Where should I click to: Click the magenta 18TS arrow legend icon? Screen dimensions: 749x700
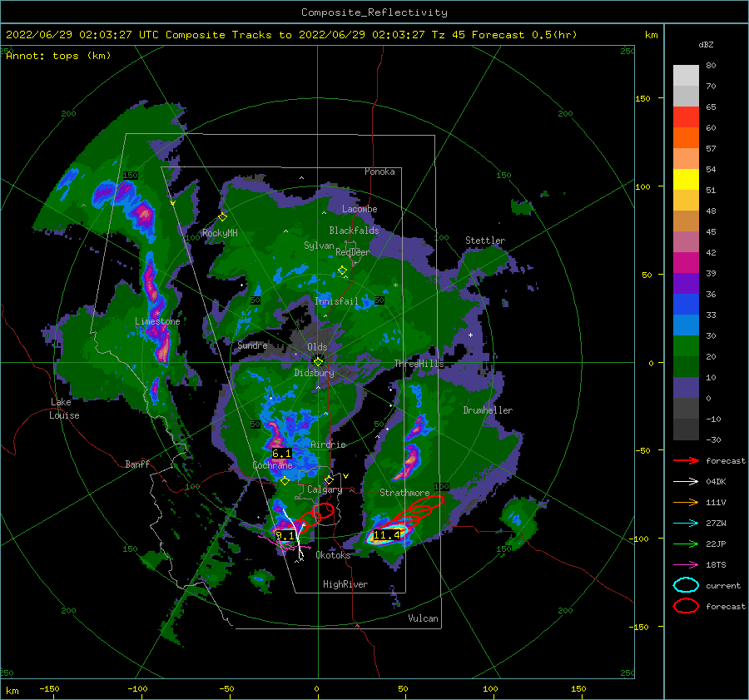pos(686,565)
